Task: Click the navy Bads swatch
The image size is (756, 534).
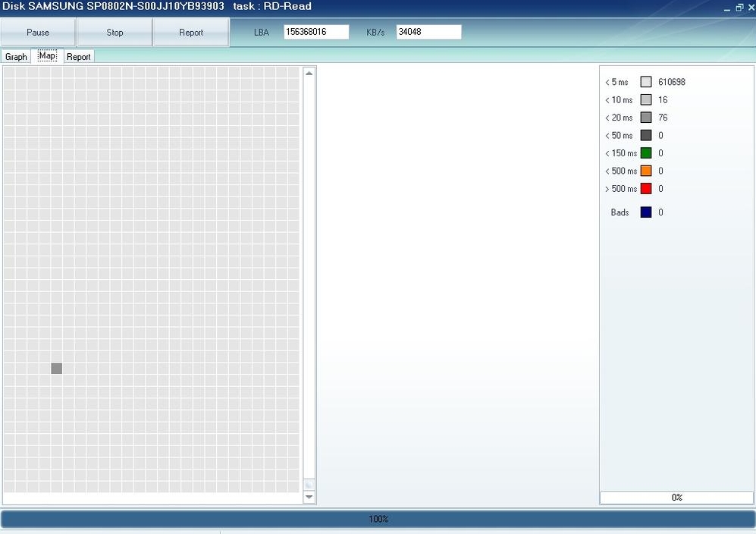Action: (x=646, y=212)
